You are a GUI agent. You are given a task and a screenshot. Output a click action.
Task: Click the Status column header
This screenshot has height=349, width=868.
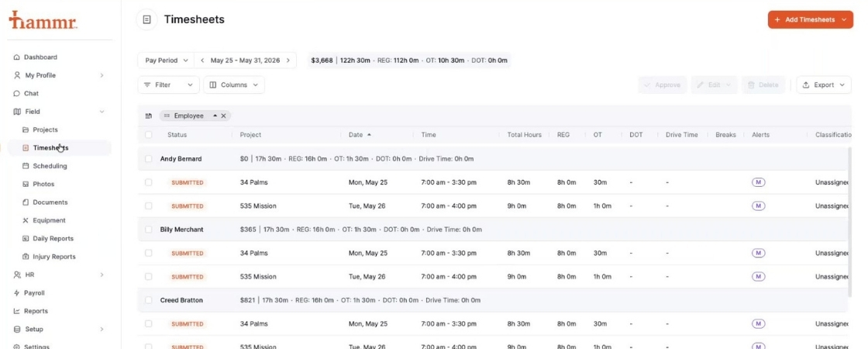177,135
